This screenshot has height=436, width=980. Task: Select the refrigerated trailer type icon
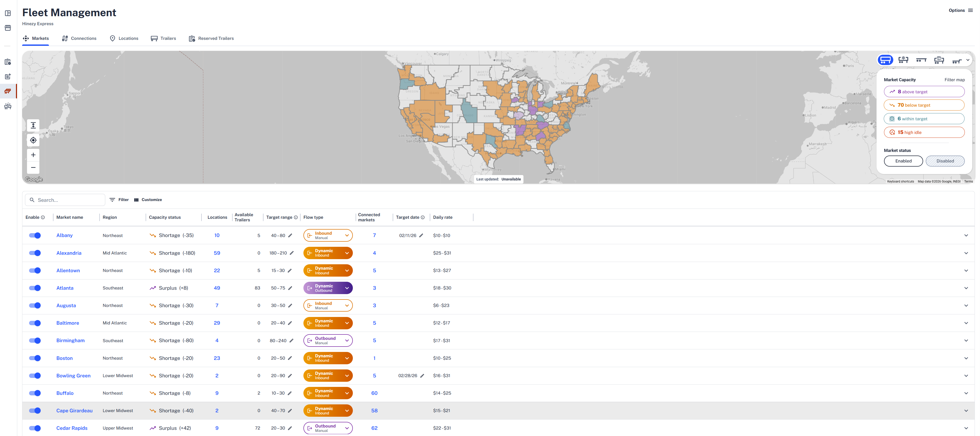point(903,60)
